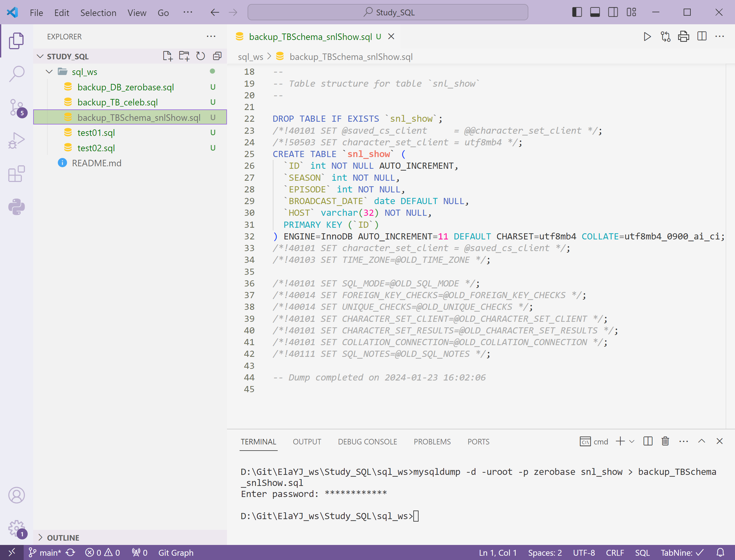This screenshot has height=560, width=735.
Task: Open the new terminal launch profile dropdown
Action: (632, 441)
